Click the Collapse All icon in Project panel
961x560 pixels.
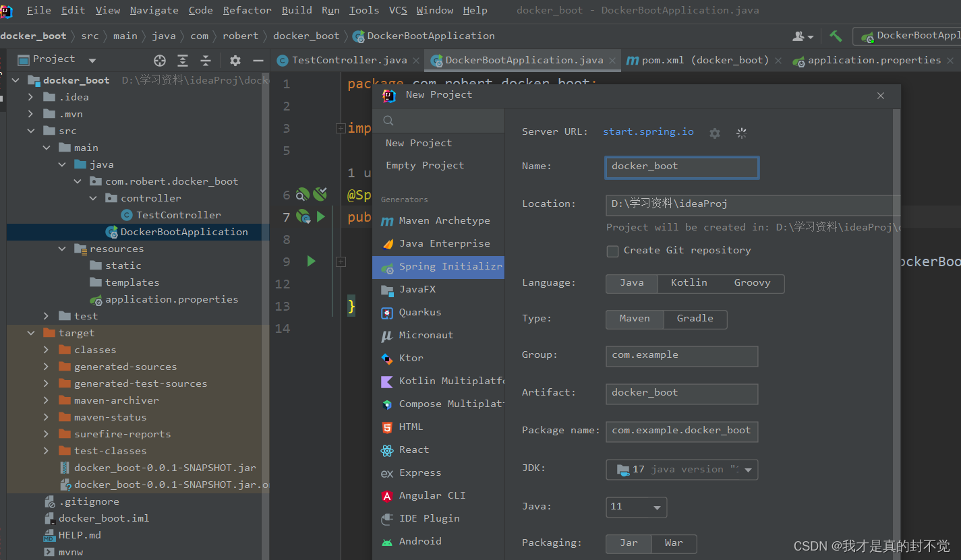pos(206,61)
